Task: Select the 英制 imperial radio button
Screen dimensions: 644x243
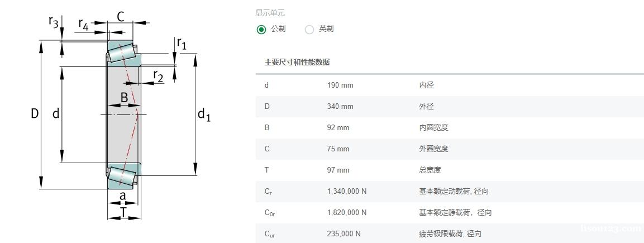Action: pyautogui.click(x=309, y=30)
